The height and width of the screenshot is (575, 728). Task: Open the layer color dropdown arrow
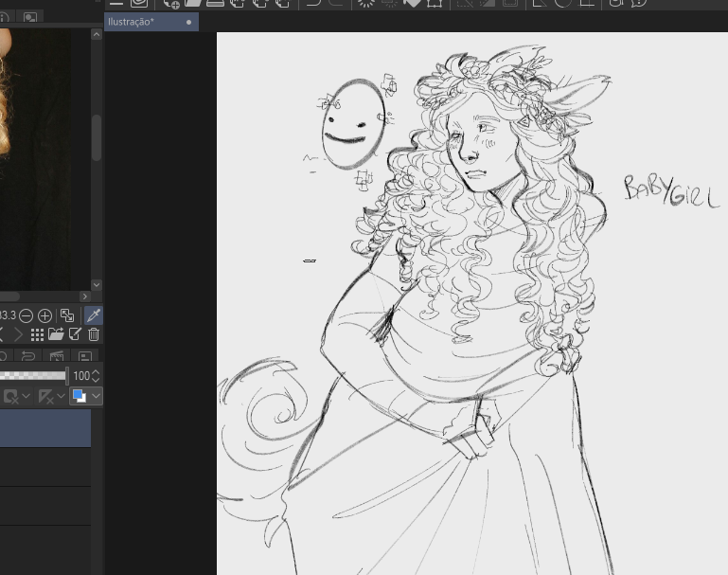(96, 396)
